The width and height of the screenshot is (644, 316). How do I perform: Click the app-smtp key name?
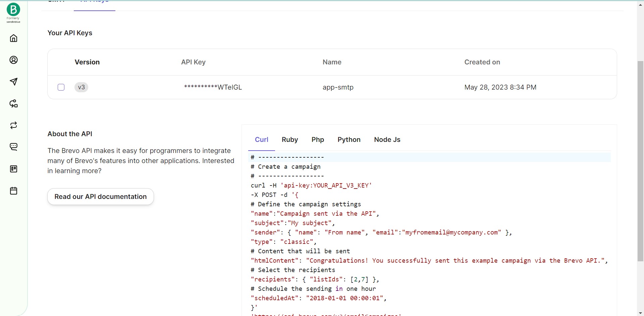point(338,87)
